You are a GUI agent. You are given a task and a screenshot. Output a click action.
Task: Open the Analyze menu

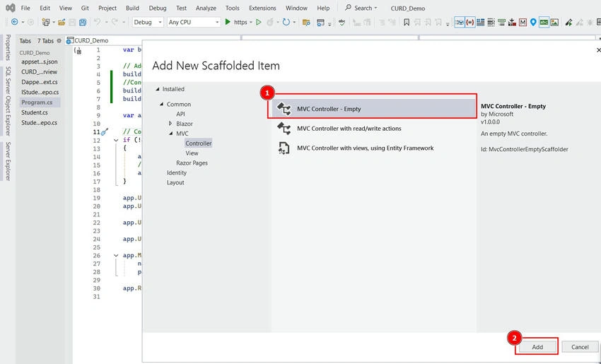coord(206,8)
